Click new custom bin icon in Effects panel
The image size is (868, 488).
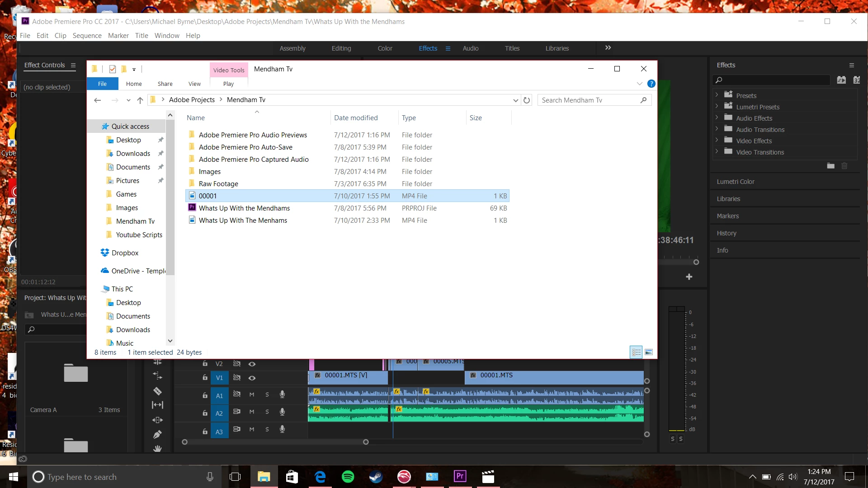coord(830,166)
